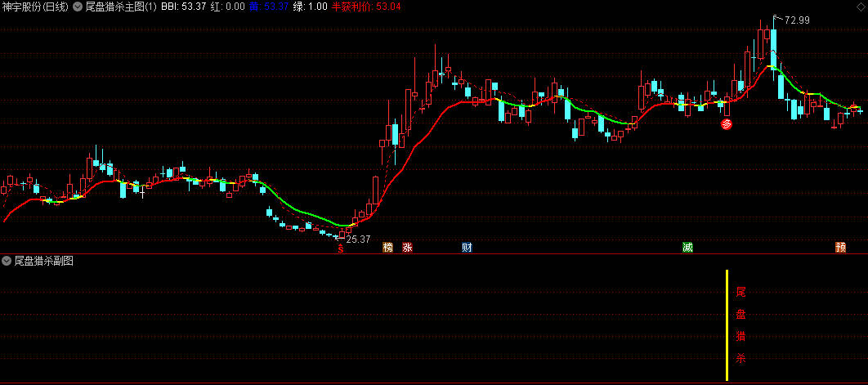Screen dimensions: 868x385
Task: Click the blue 黄: 53.37 readout
Action: click(x=268, y=7)
